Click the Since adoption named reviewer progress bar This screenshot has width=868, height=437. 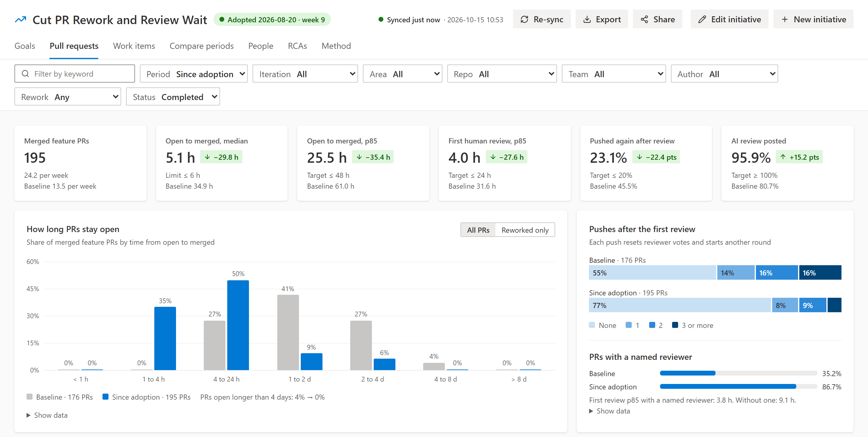click(738, 386)
